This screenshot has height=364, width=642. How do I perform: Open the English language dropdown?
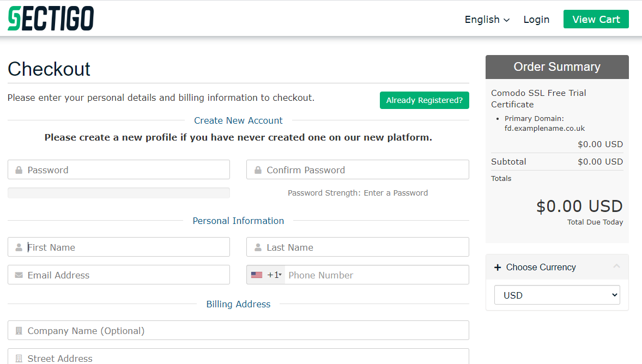pyautogui.click(x=487, y=20)
